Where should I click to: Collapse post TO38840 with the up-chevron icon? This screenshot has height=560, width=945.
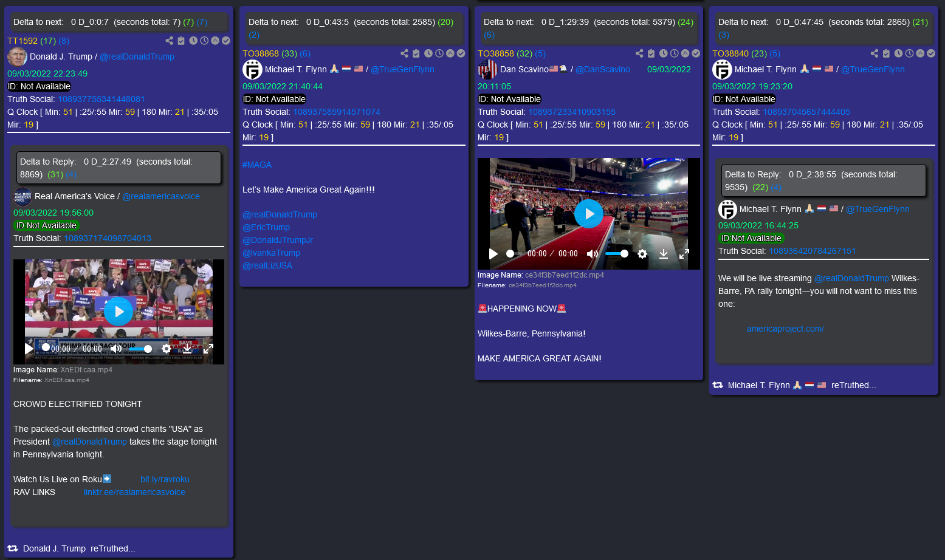click(921, 53)
